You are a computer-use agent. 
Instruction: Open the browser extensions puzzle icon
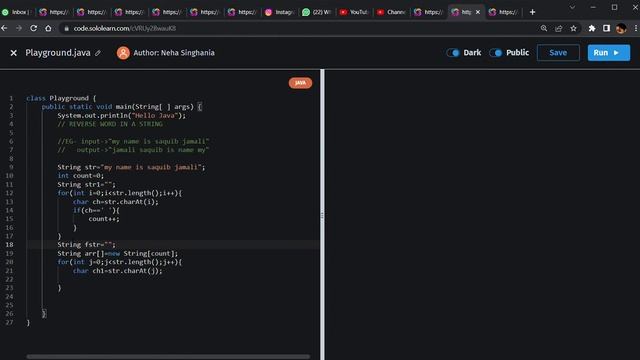click(x=592, y=28)
